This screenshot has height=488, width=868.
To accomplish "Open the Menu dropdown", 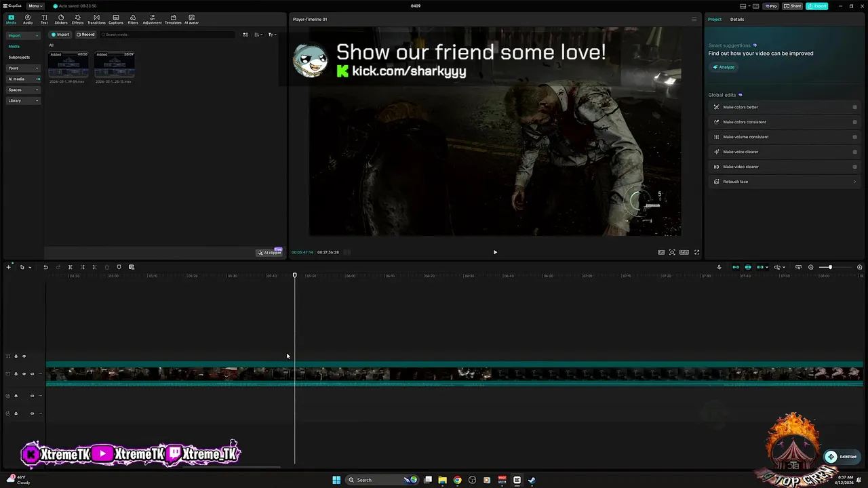I will coord(35,6).
